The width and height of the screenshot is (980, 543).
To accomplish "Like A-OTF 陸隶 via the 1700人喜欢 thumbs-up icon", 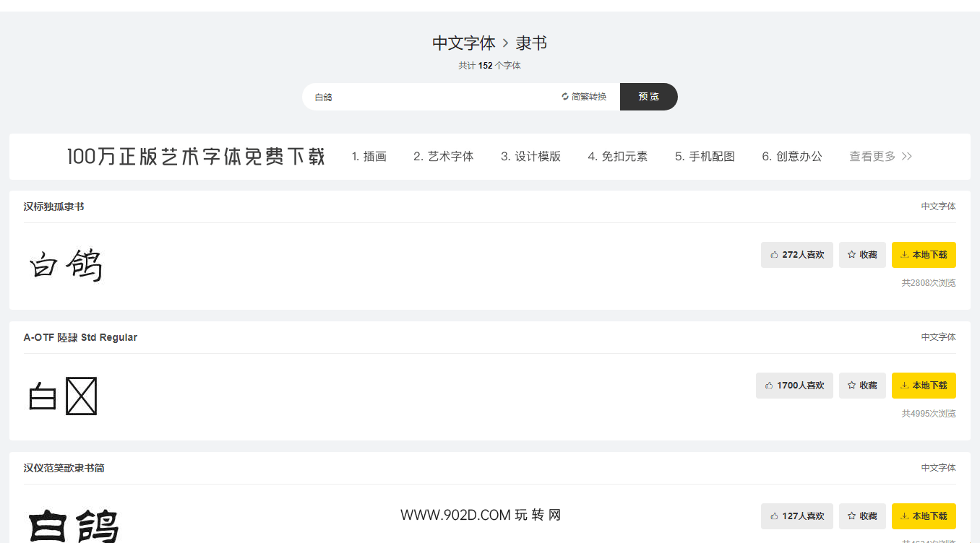I will [x=768, y=385].
